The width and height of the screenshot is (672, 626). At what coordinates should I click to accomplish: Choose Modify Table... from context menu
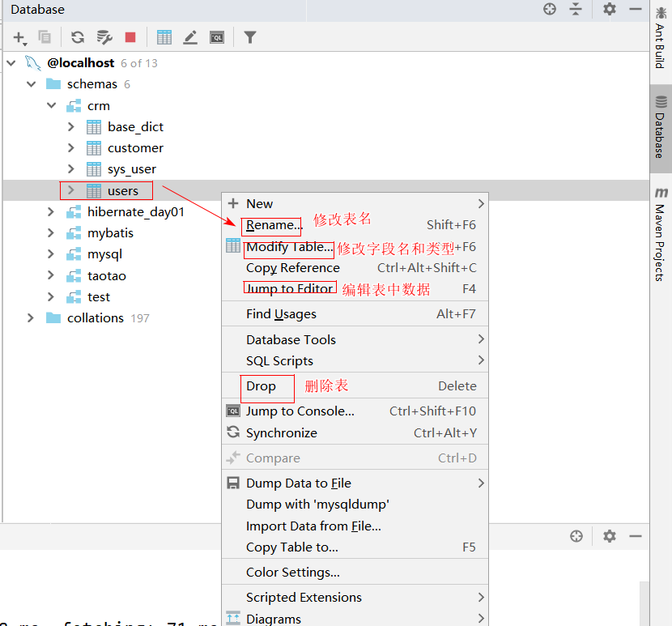click(355, 246)
